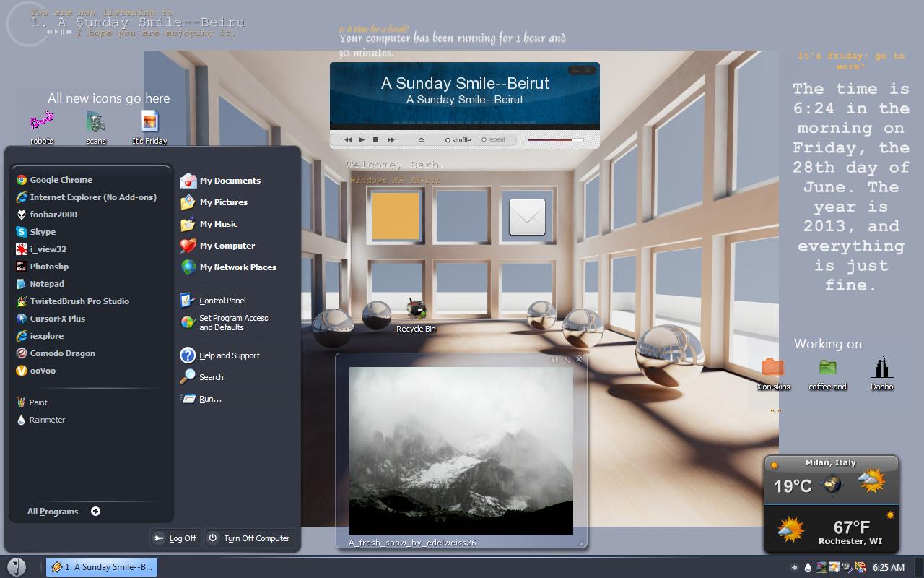Click the Start button on taskbar
Image resolution: width=924 pixels, height=578 pixels.
click(x=16, y=567)
